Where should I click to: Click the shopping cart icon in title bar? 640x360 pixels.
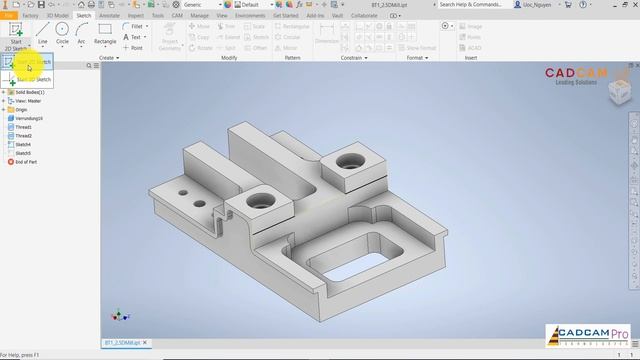[x=568, y=4]
